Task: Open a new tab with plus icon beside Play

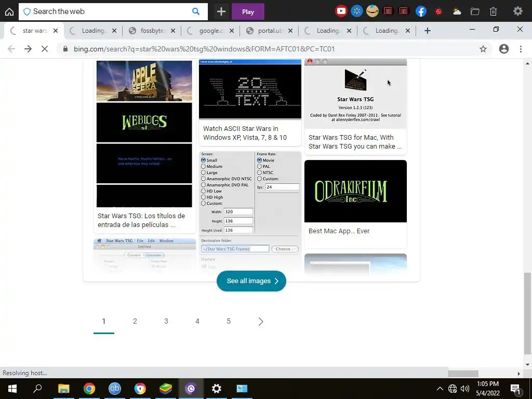Action: pos(221,11)
